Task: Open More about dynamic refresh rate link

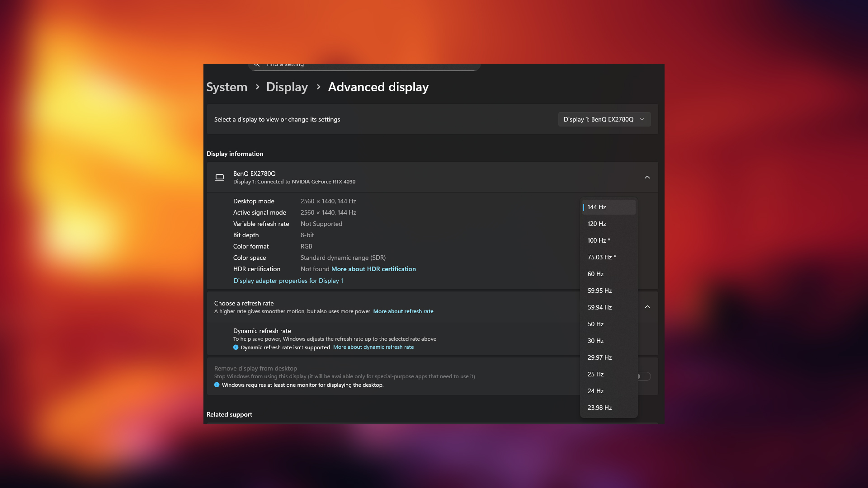Action: [x=373, y=347]
